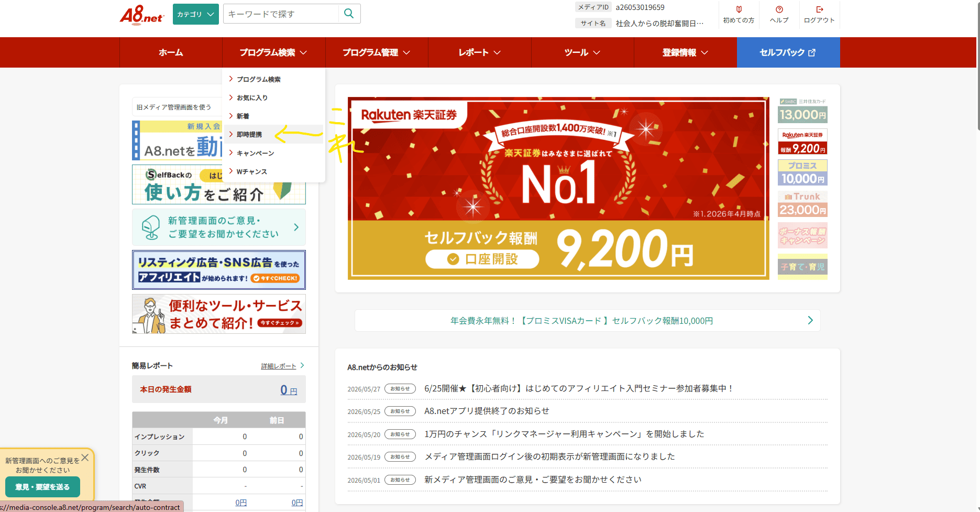Open the リンクマネージャー利用キャンペーン notice

coord(564,434)
